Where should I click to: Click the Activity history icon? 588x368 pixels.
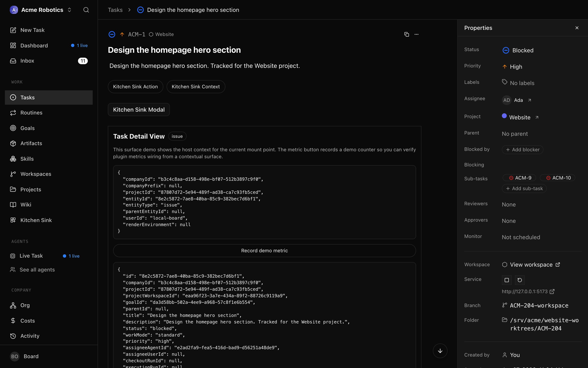[x=13, y=336]
